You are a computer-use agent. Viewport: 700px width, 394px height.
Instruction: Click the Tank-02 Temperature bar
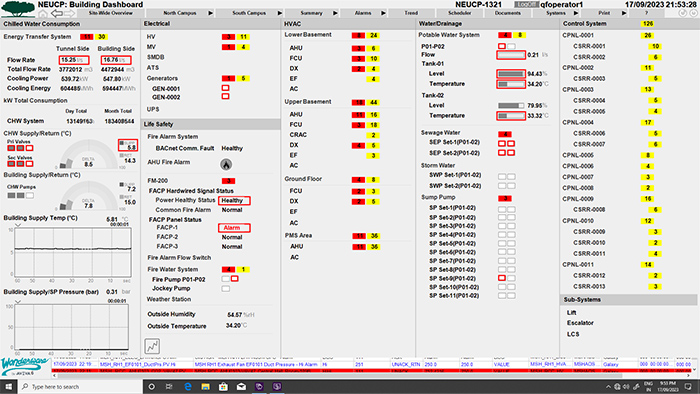(511, 116)
